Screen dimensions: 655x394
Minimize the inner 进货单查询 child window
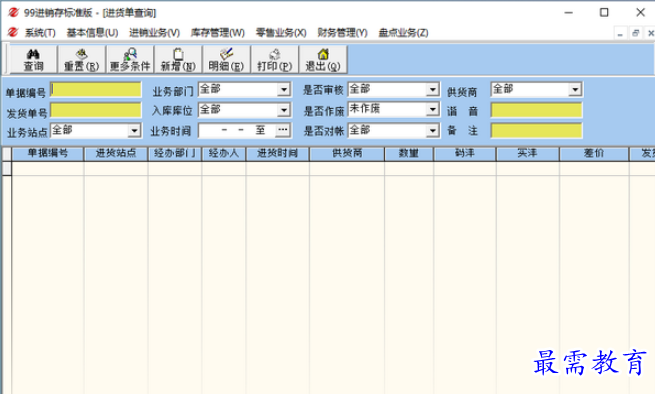pyautogui.click(x=620, y=33)
